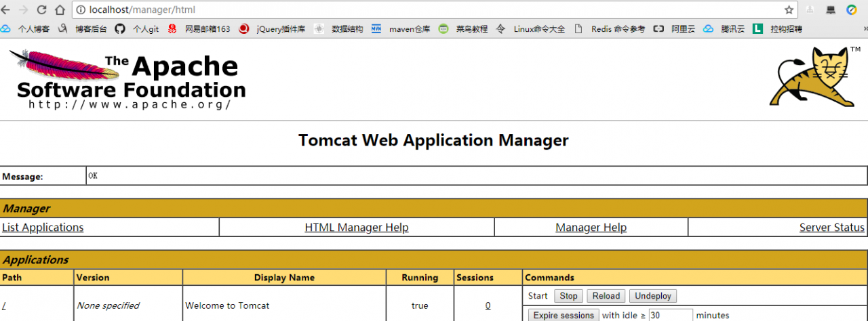This screenshot has width=868, height=321.
Task: Reload the page with the refresh icon
Action: (x=42, y=10)
